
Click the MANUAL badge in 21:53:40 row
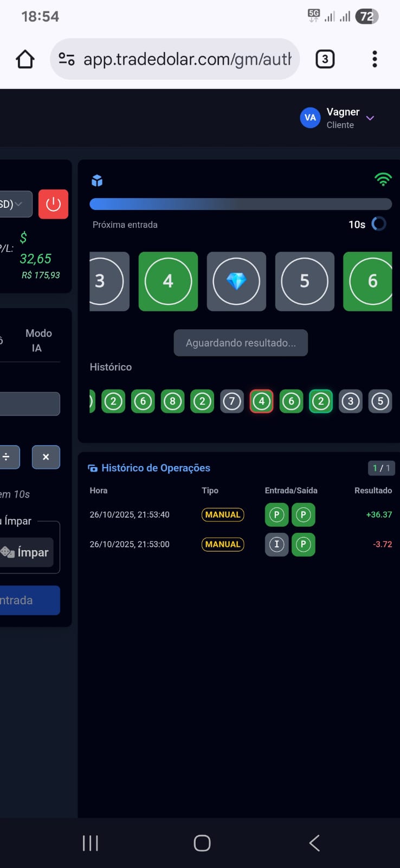(223, 515)
